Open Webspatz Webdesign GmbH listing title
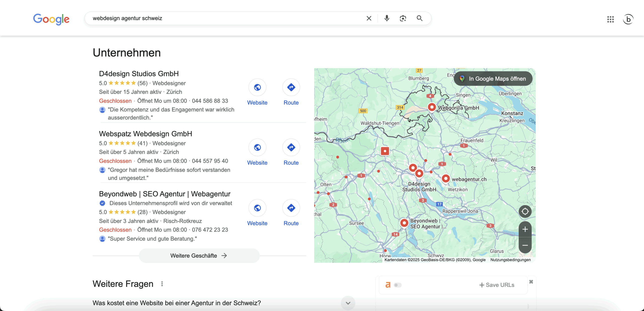 point(145,134)
